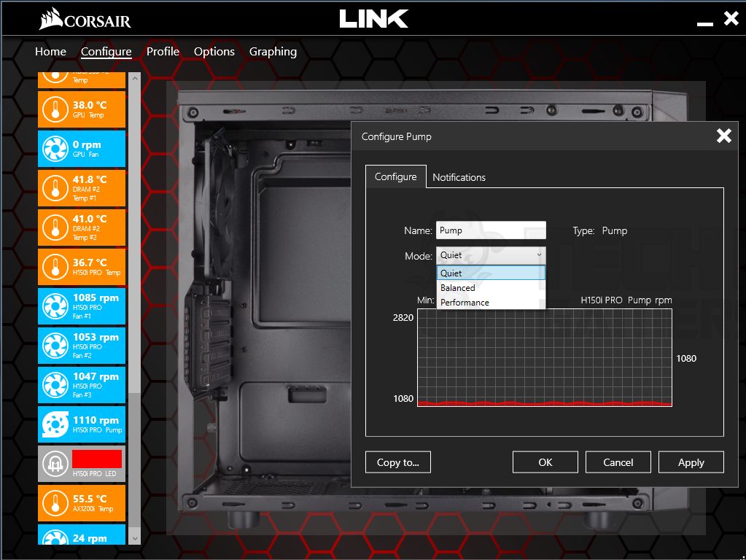This screenshot has width=746, height=560.
Task: Open the Options page
Action: [214, 51]
